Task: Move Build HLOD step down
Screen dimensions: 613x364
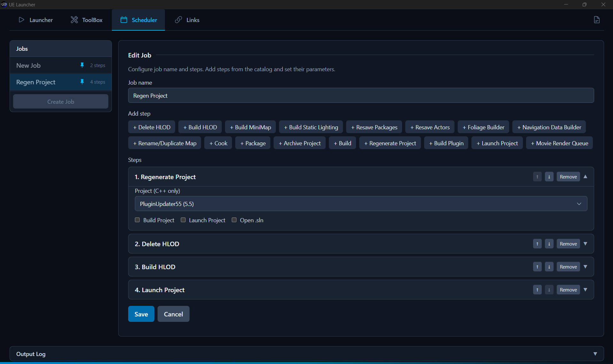Action: pos(549,267)
